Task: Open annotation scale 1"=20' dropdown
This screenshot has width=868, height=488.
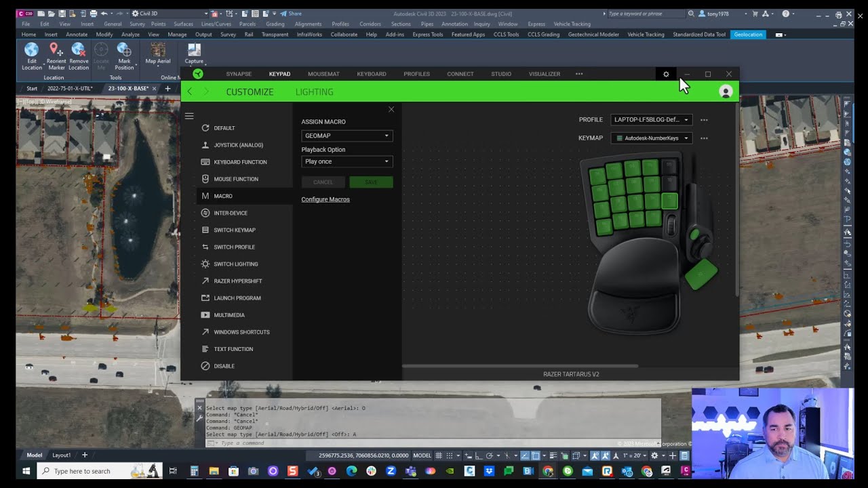Action: tap(635, 455)
